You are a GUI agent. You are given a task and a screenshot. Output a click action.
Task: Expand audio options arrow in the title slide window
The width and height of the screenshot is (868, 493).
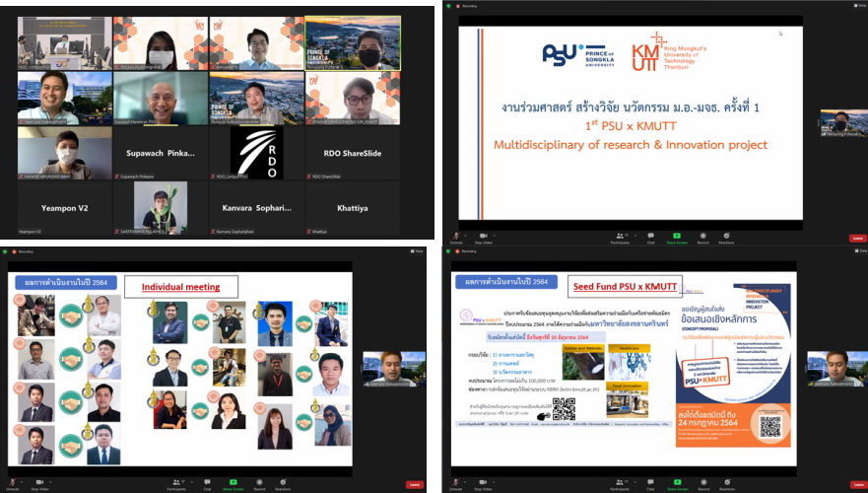466,236
